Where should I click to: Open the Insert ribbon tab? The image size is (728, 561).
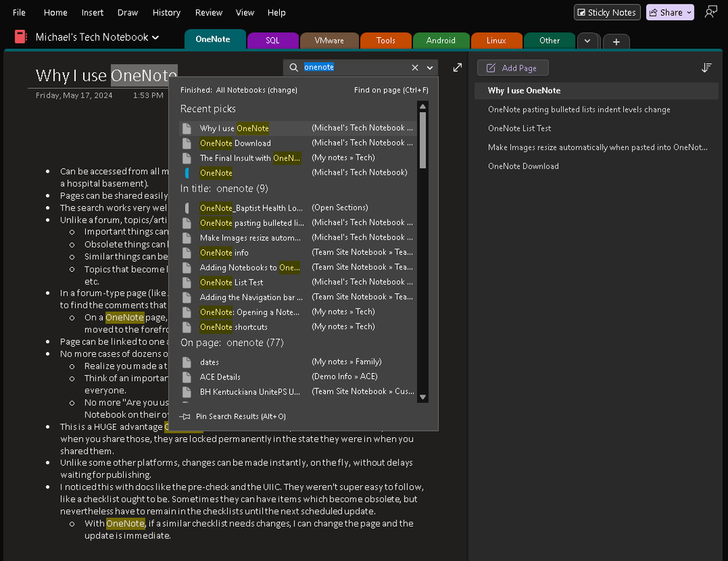(93, 12)
